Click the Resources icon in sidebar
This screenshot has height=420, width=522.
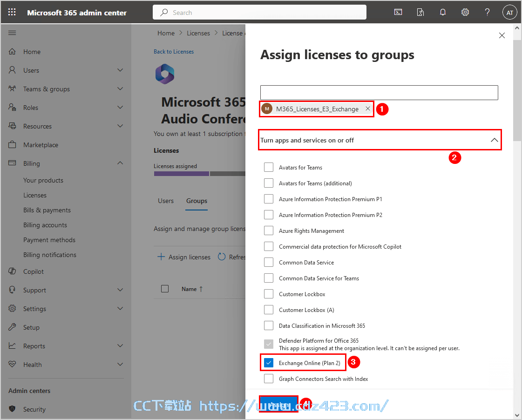click(12, 126)
